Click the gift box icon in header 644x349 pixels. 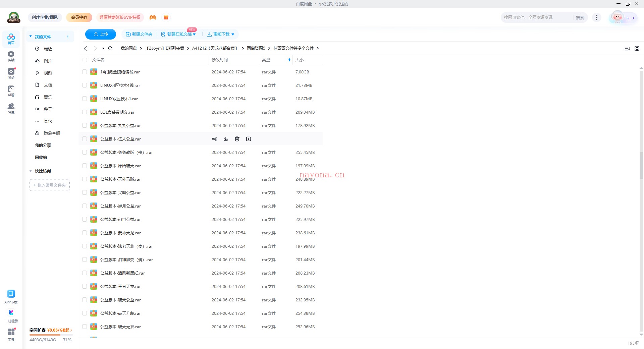click(166, 17)
